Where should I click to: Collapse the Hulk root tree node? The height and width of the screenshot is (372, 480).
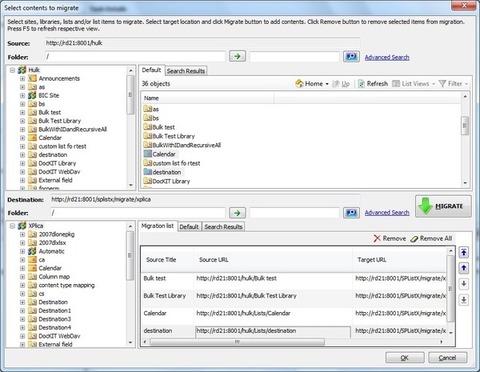pos(12,70)
